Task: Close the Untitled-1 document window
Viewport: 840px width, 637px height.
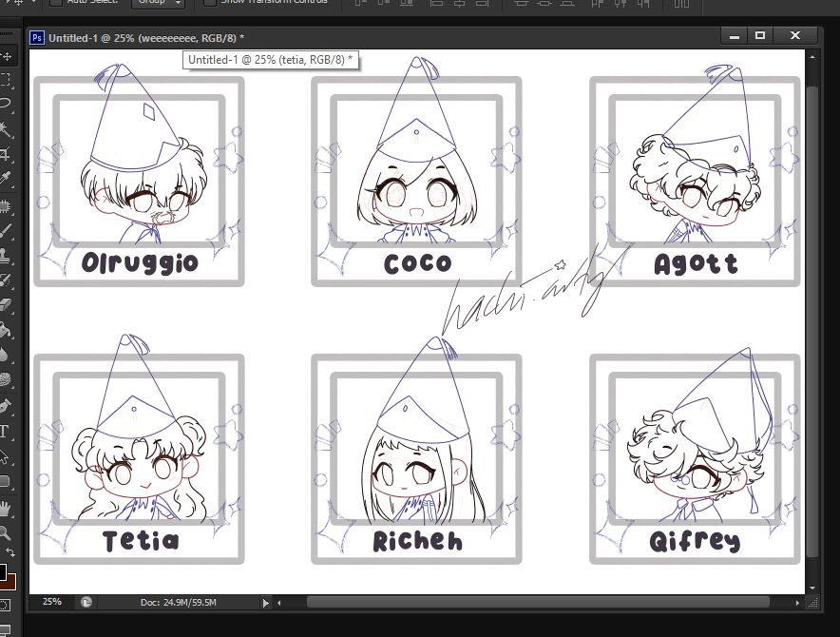Action: (x=795, y=36)
